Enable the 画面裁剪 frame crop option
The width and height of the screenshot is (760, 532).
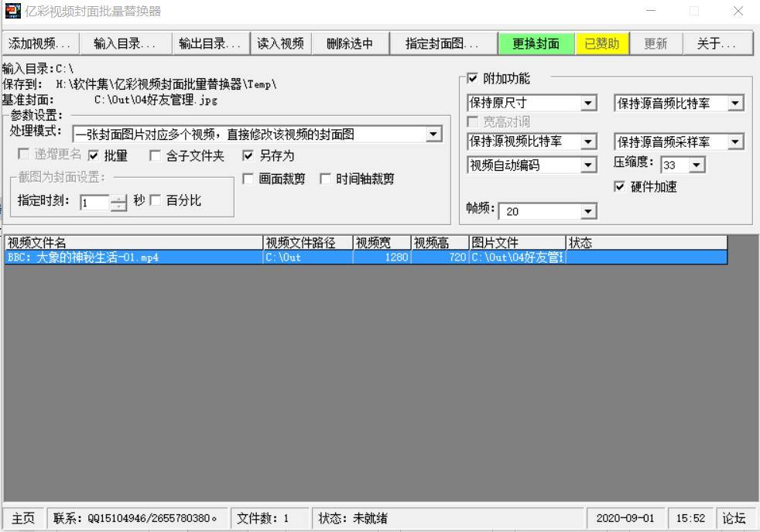pos(247,177)
